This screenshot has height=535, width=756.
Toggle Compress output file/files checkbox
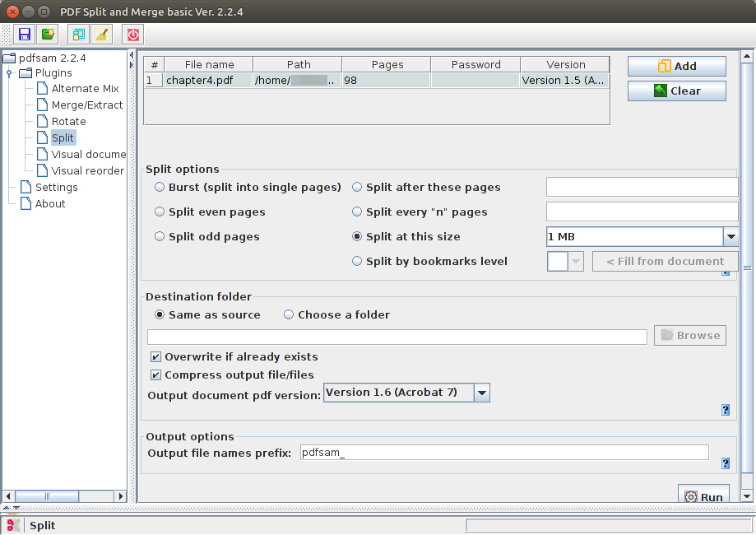155,374
